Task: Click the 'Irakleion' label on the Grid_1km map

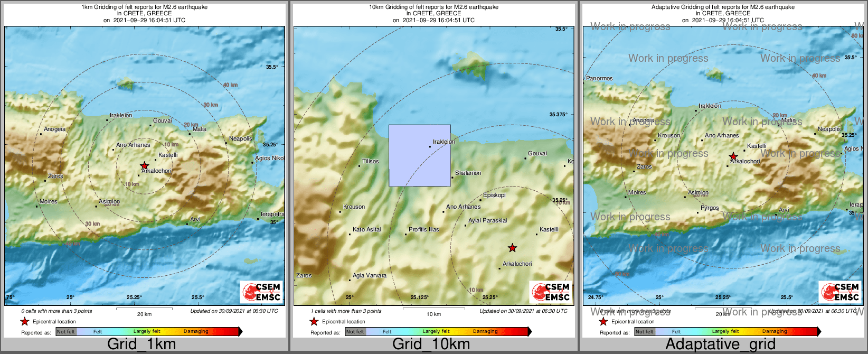Action: click(x=121, y=115)
